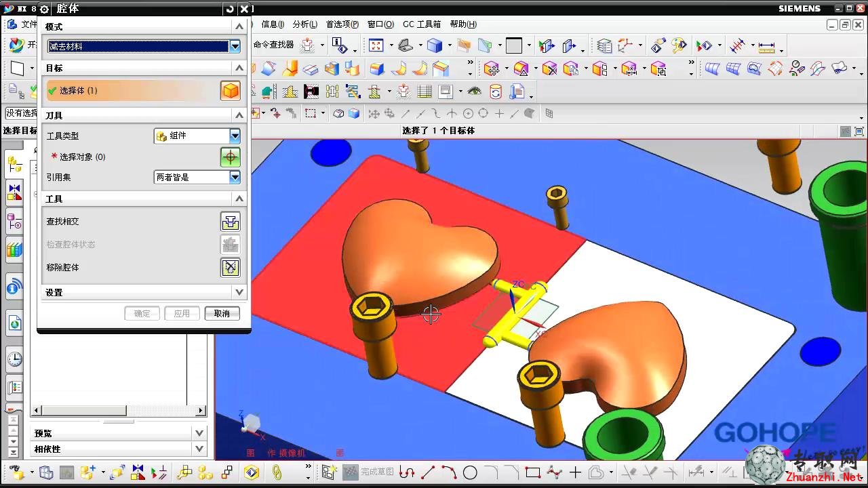Image resolution: width=868 pixels, height=488 pixels.
Task: Expand the 预览 panel
Action: (199, 432)
